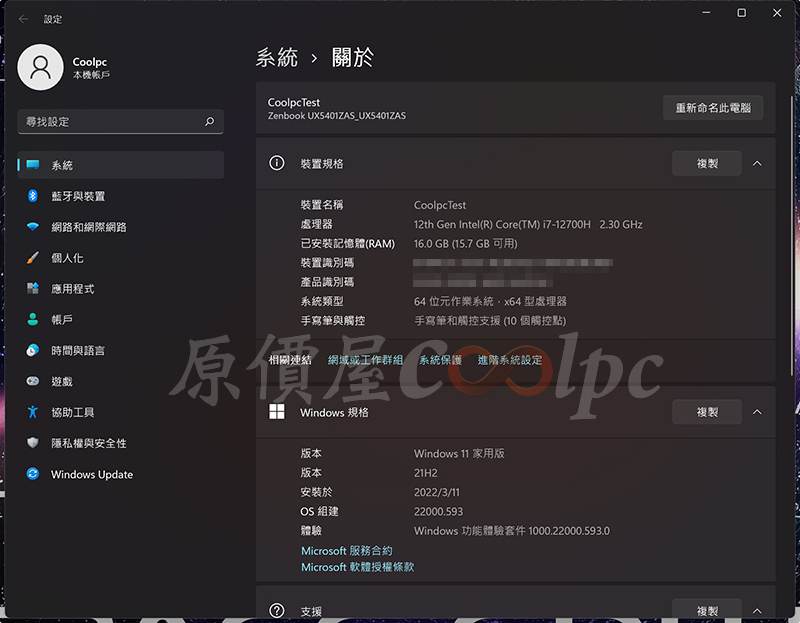Open the paintbrush icon for 個人化
The height and width of the screenshot is (623, 800).
33,258
